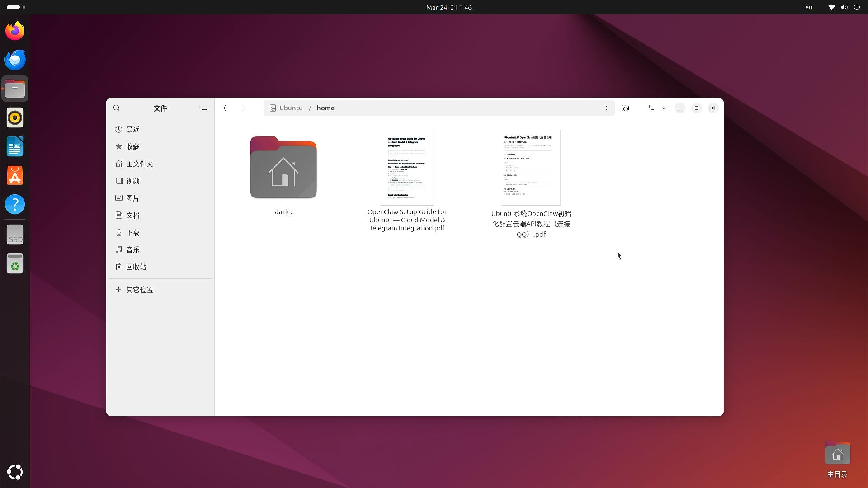Go back with the left arrow
The height and width of the screenshot is (488, 868).
[225, 108]
